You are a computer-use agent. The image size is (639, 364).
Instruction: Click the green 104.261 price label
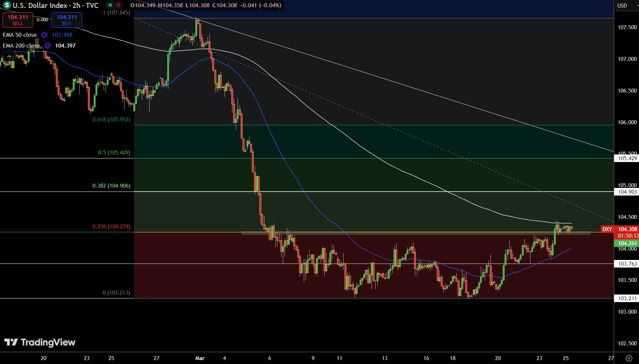(x=627, y=243)
